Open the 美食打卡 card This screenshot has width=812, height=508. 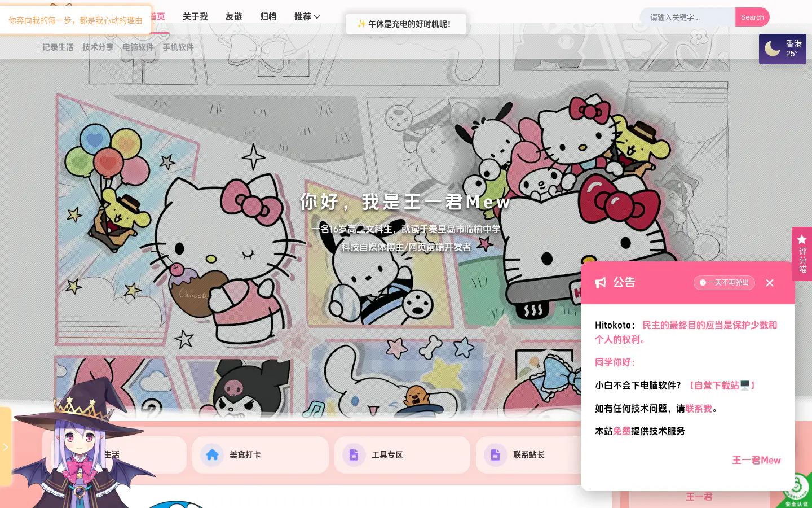(x=261, y=455)
